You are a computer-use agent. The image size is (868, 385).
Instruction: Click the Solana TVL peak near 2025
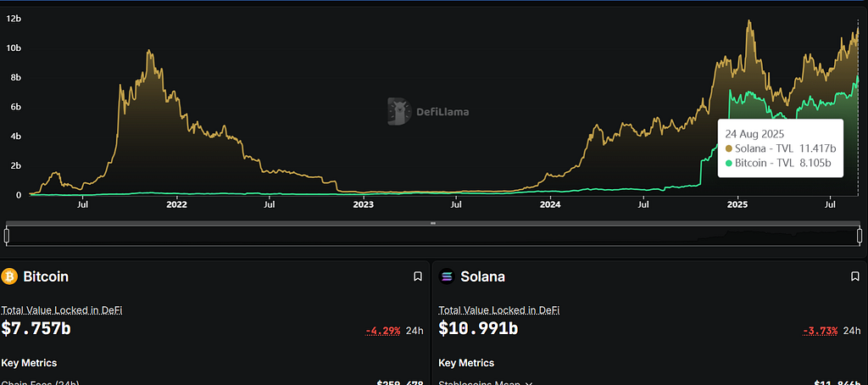(x=749, y=21)
